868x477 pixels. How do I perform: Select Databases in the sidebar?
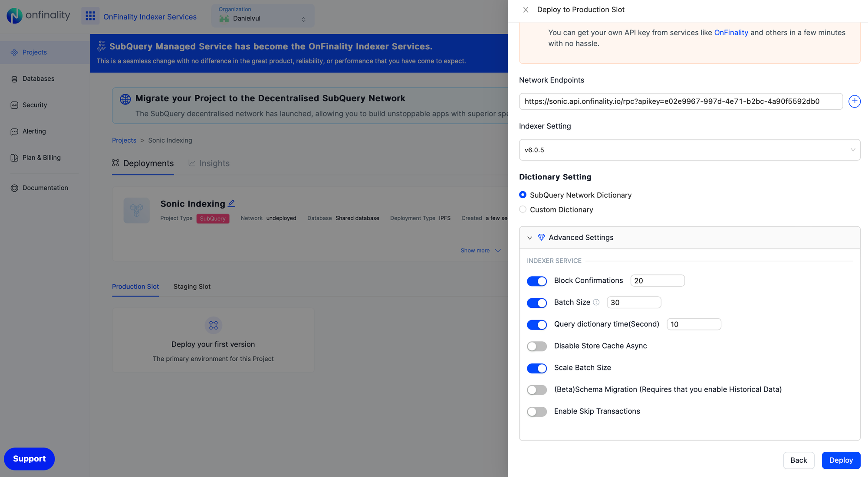(x=38, y=78)
